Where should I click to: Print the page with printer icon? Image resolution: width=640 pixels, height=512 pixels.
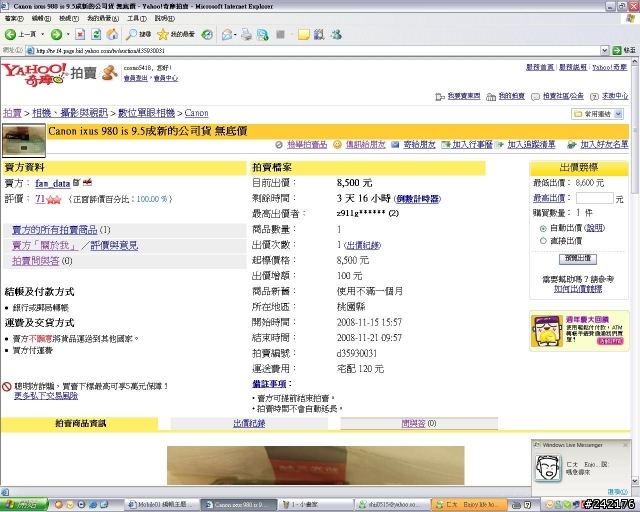247,35
